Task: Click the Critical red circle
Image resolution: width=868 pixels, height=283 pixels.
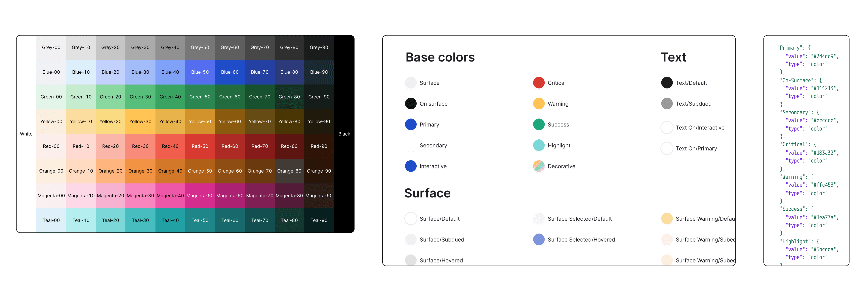Action: tap(538, 83)
